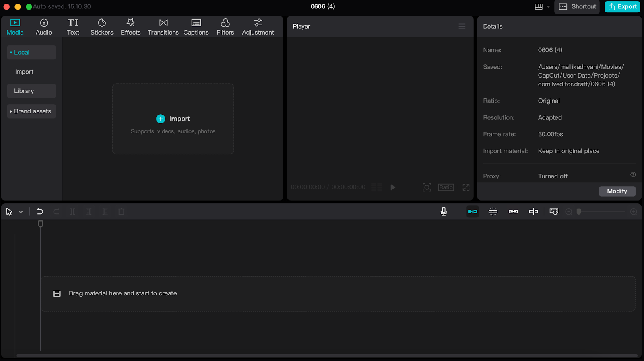Click the film strip track icon

(57, 294)
